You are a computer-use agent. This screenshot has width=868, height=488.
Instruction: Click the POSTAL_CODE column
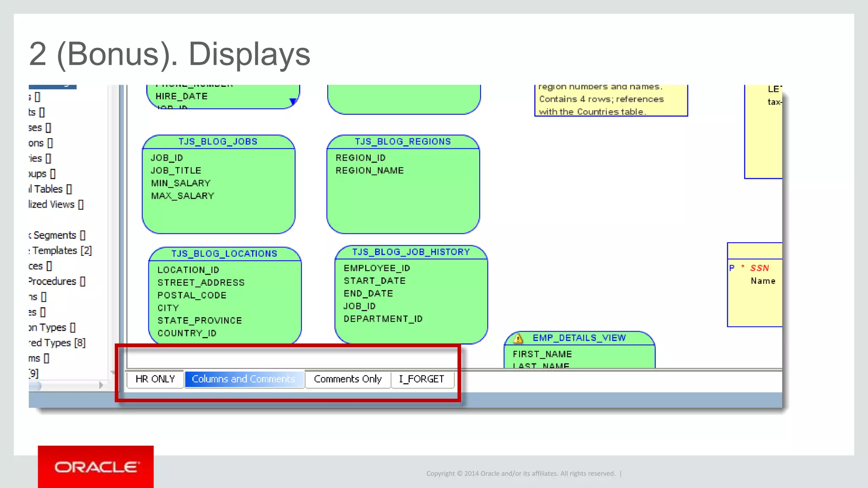coord(192,296)
